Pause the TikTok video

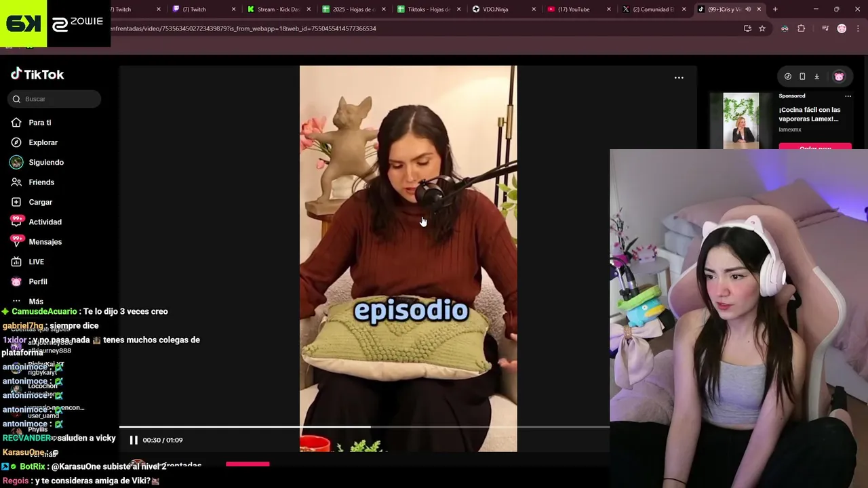pos(134,440)
